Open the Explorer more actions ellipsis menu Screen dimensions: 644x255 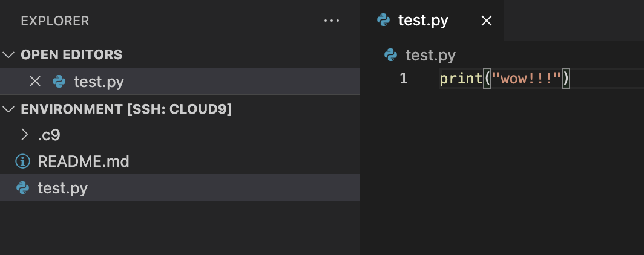(x=332, y=21)
